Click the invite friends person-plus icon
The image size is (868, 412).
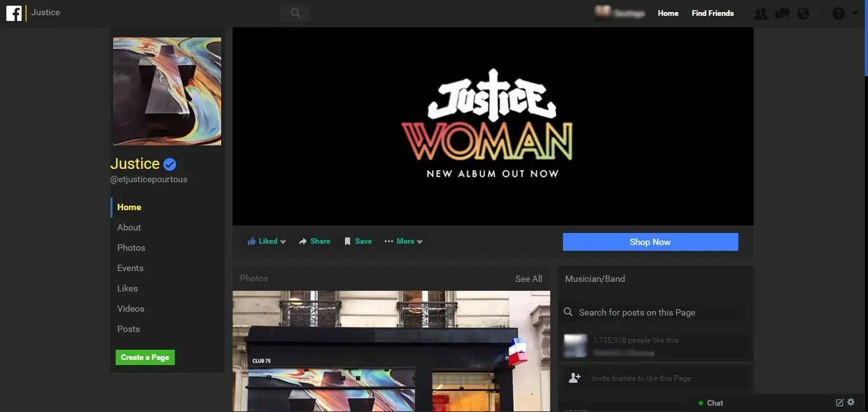click(574, 378)
